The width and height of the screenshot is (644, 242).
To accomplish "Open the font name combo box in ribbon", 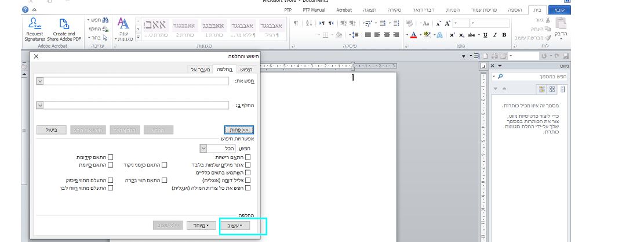I will pos(490,23).
